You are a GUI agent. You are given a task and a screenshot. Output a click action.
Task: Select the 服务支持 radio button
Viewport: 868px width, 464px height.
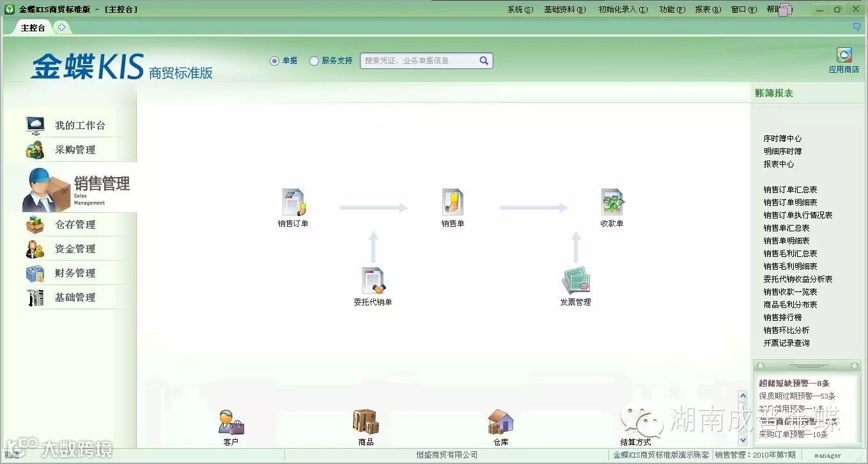[x=314, y=61]
